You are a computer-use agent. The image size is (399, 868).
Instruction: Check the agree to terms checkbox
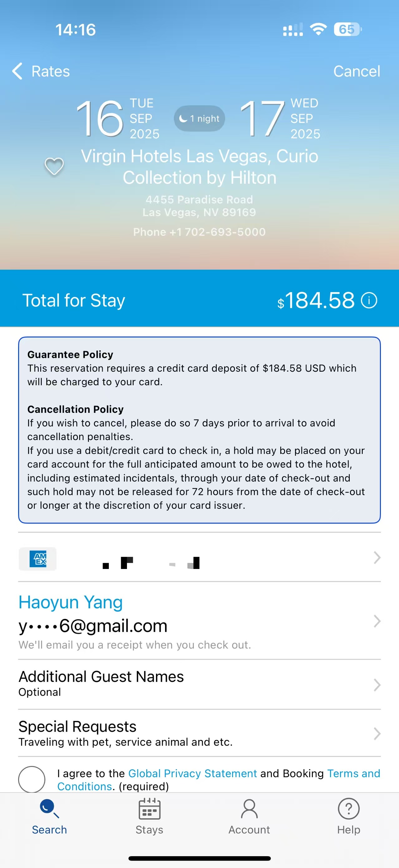(32, 779)
